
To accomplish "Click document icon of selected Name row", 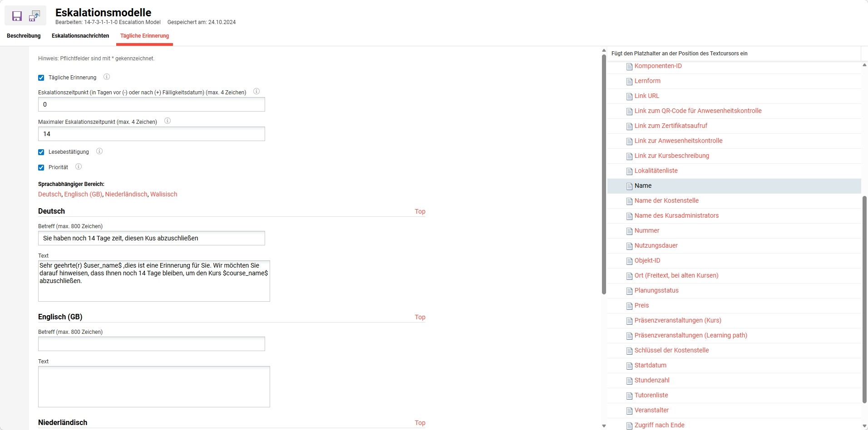I will pos(629,186).
